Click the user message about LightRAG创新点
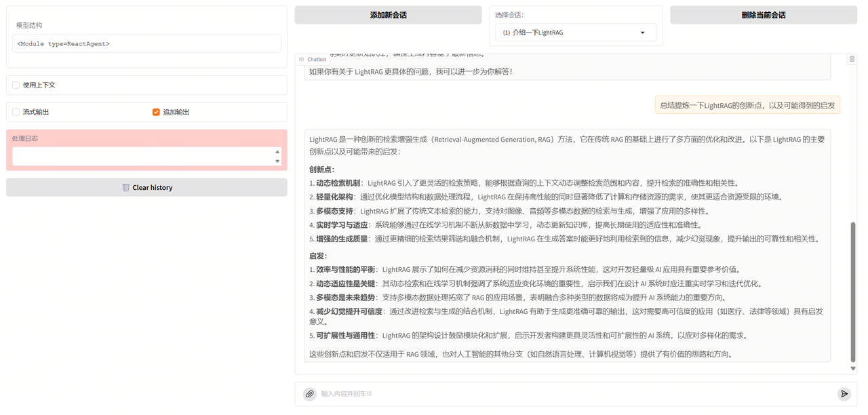 (x=747, y=105)
